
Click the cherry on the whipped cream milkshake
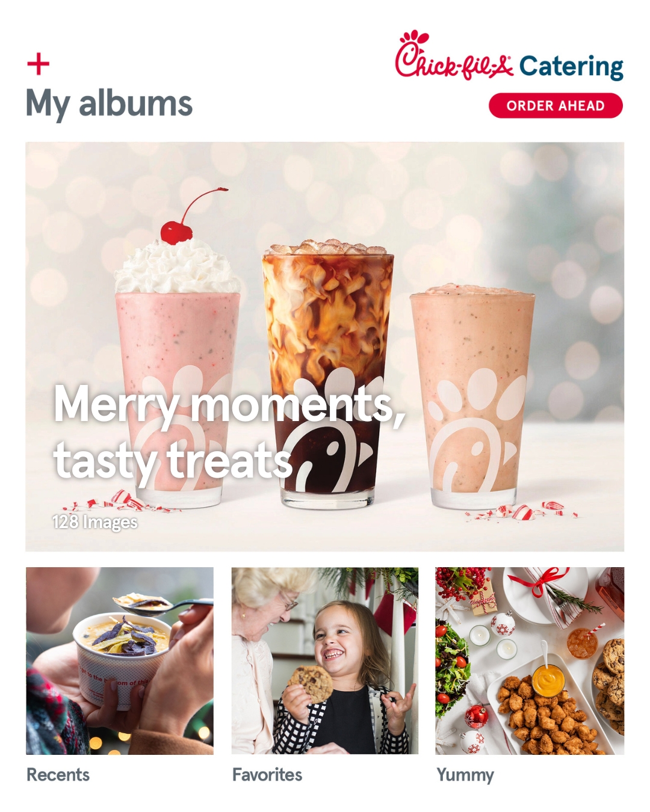(x=176, y=232)
